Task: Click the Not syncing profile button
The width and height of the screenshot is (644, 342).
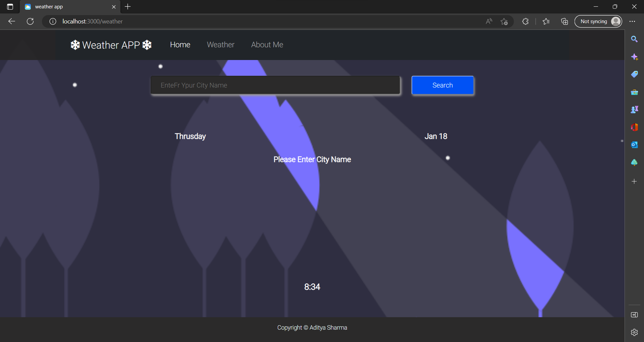Action: click(598, 21)
